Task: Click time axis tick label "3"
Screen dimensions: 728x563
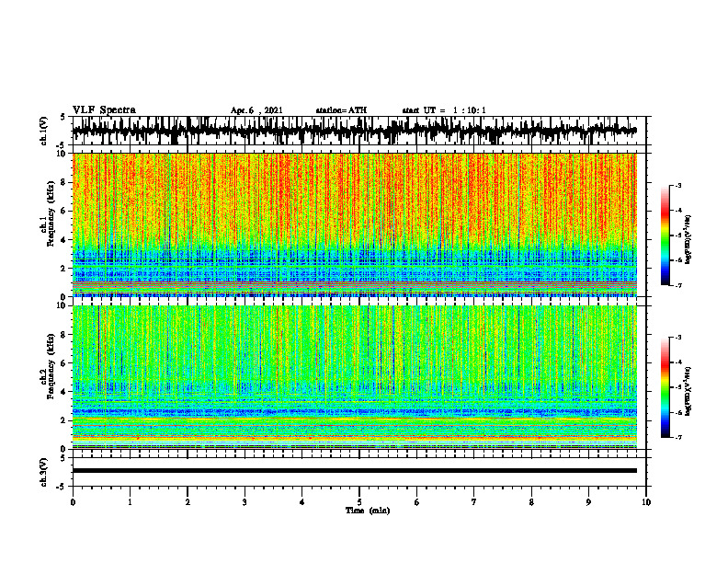Action: click(245, 502)
